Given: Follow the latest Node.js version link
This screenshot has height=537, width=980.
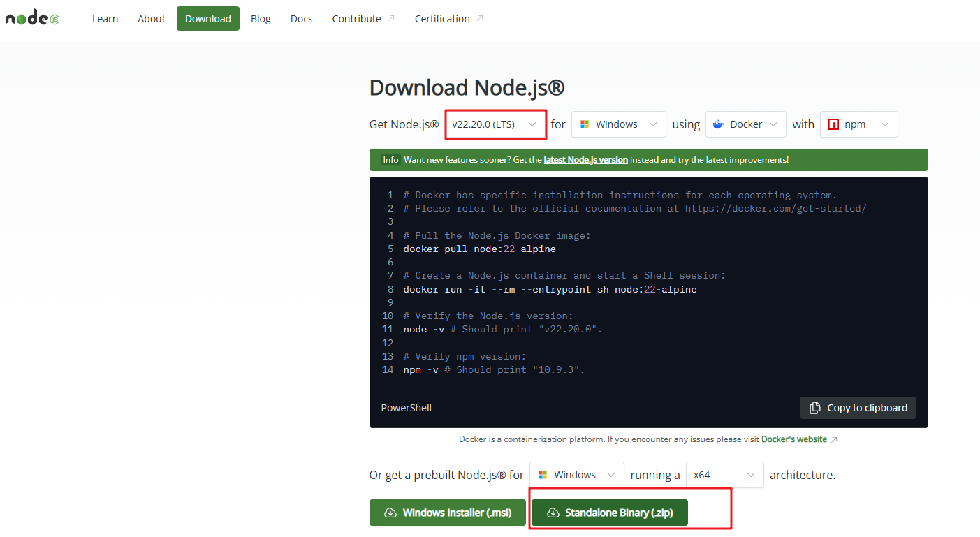Looking at the screenshot, I should click(x=586, y=160).
